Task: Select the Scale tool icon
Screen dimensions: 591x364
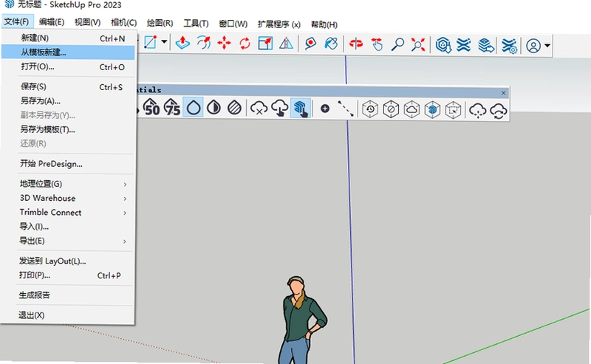Action: pos(265,44)
